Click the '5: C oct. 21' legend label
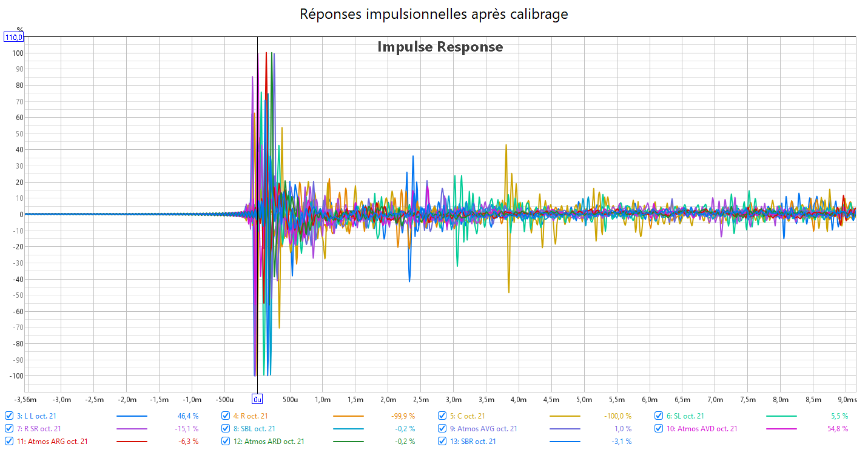 (x=467, y=416)
